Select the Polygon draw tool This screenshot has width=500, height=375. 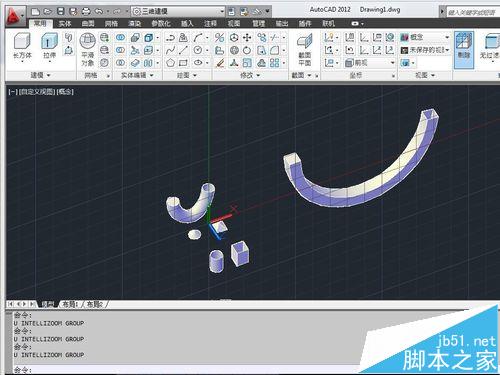tap(170, 63)
